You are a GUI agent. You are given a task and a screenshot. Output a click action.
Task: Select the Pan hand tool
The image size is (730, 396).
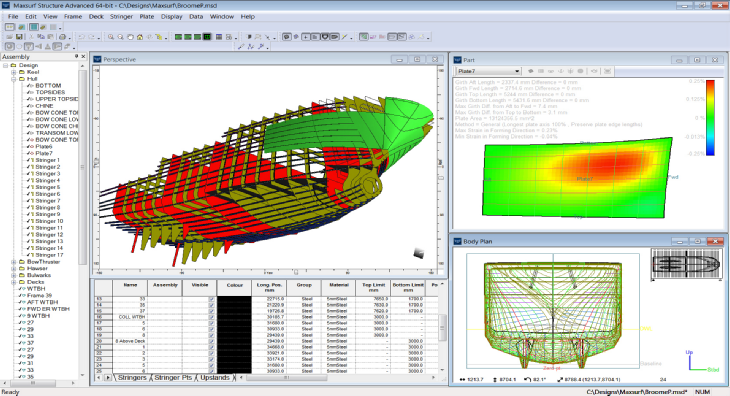coord(130,37)
